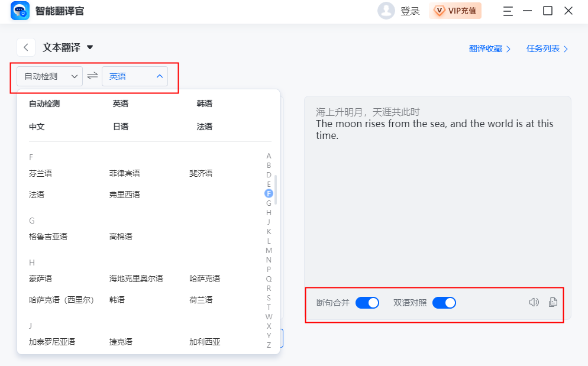Viewport: 588px width, 366px height.
Task: Swap source and target languages
Action: pyautogui.click(x=92, y=76)
